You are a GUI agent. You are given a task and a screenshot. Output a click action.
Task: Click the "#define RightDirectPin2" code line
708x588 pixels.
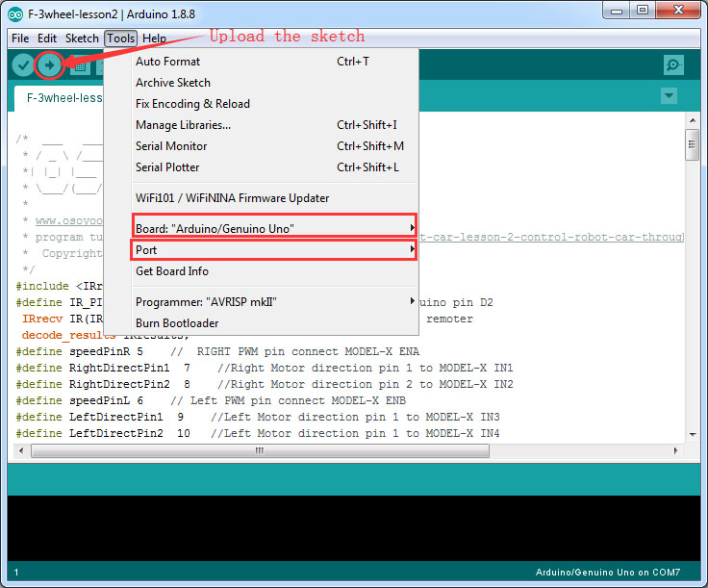pos(265,384)
